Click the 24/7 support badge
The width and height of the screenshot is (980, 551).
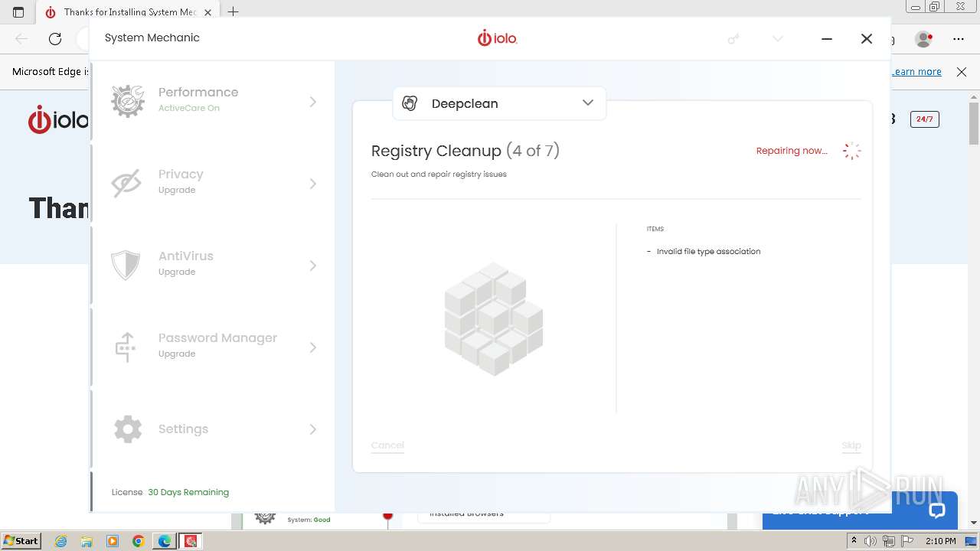924,119
